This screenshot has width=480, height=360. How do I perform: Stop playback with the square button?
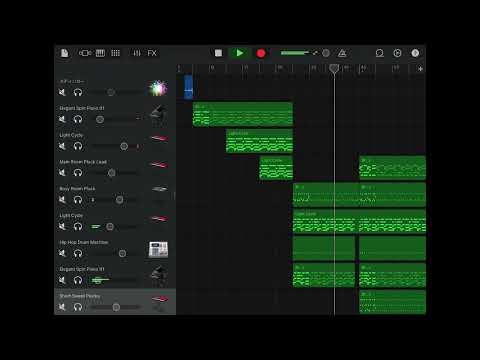point(218,53)
